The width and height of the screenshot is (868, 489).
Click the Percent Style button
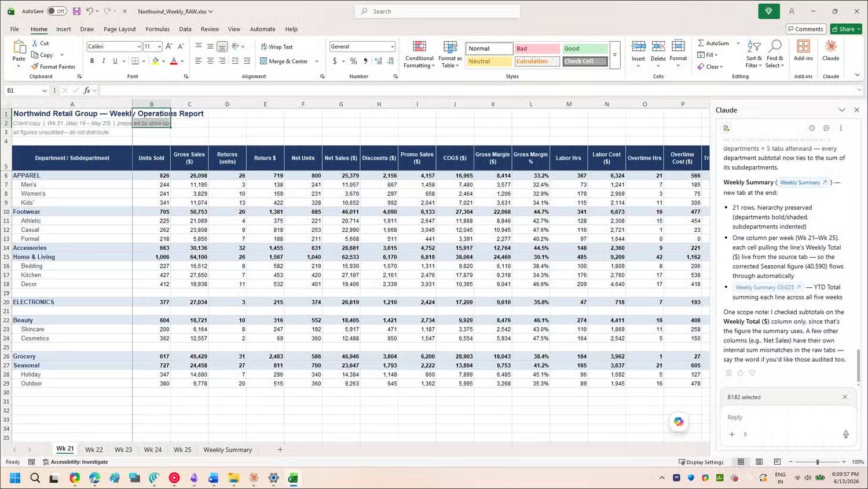353,61
